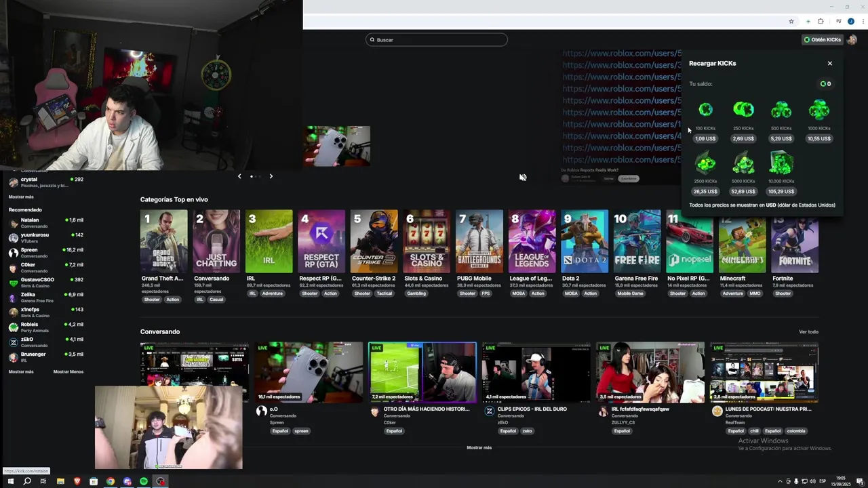This screenshot has height=488, width=868.
Task: Close the Recargar KICKs panel
Action: tap(829, 63)
